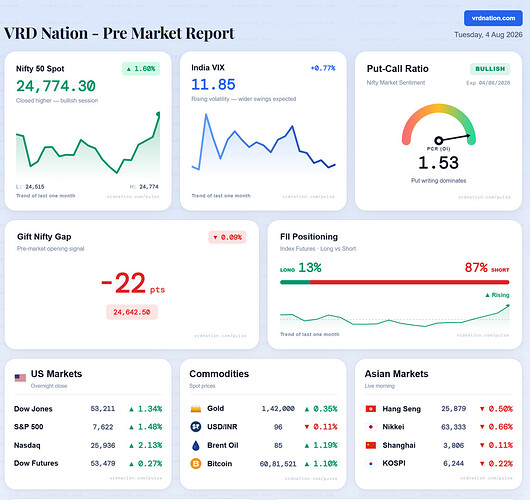Click the Nikkei value 63,333
This screenshot has height=500, width=530.
coord(454,427)
